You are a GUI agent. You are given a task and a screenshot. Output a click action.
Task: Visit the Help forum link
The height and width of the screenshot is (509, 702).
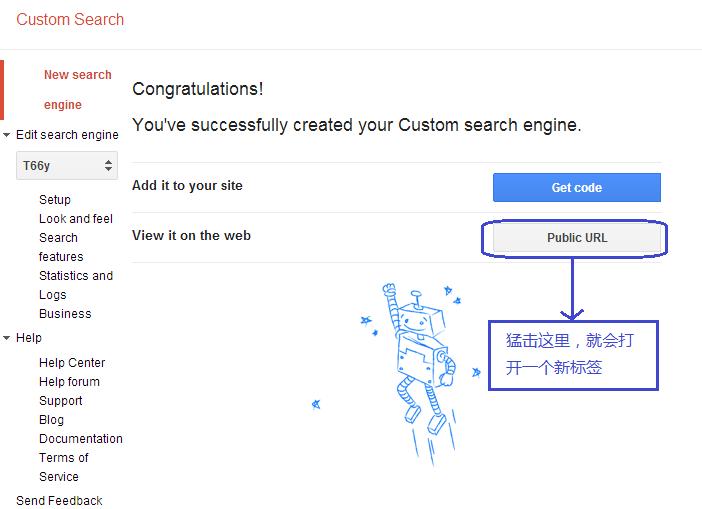69,382
